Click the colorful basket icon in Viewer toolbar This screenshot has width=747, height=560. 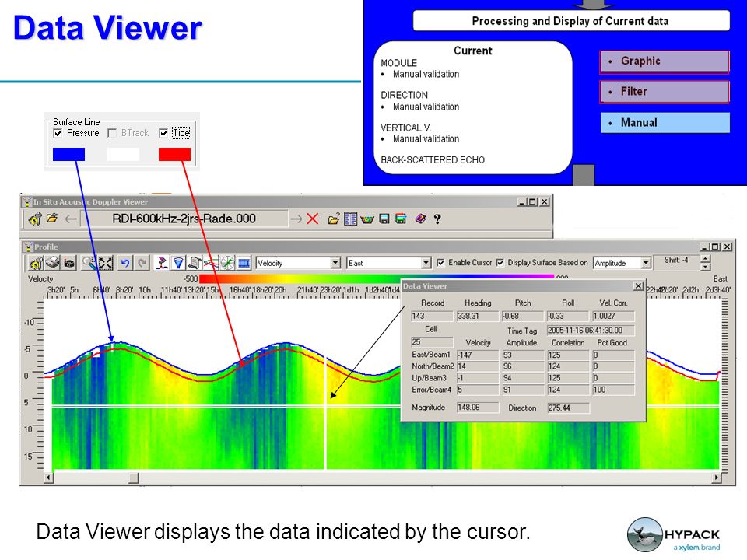(x=366, y=219)
